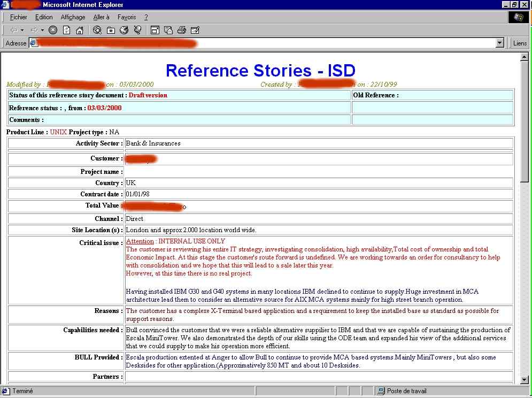Click the Activity Sector label
This screenshot has width=532, height=398.
(99, 143)
